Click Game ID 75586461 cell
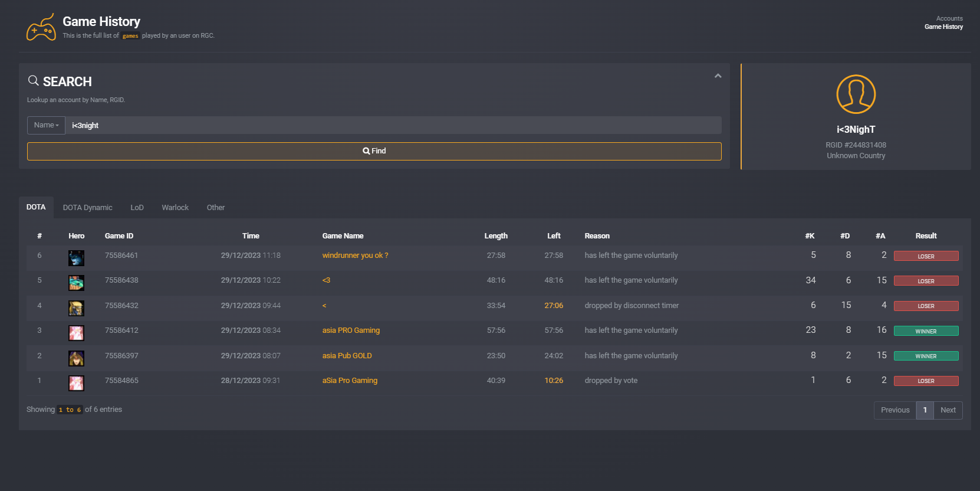 click(121, 256)
